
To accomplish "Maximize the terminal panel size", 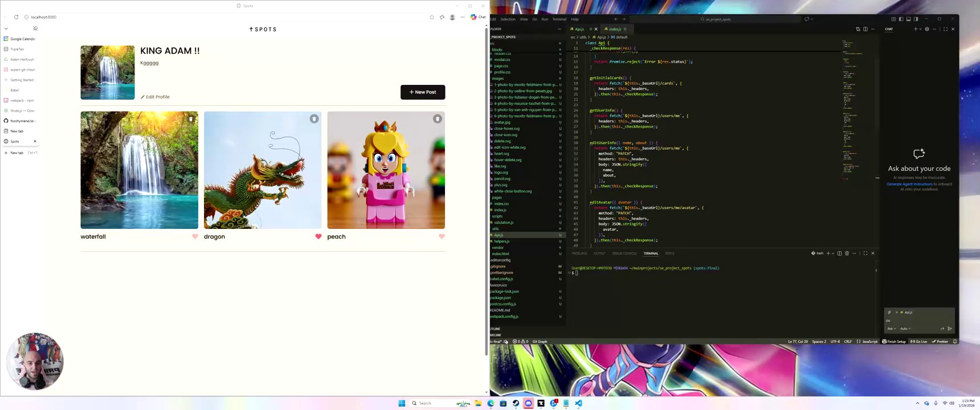I will click(x=865, y=253).
